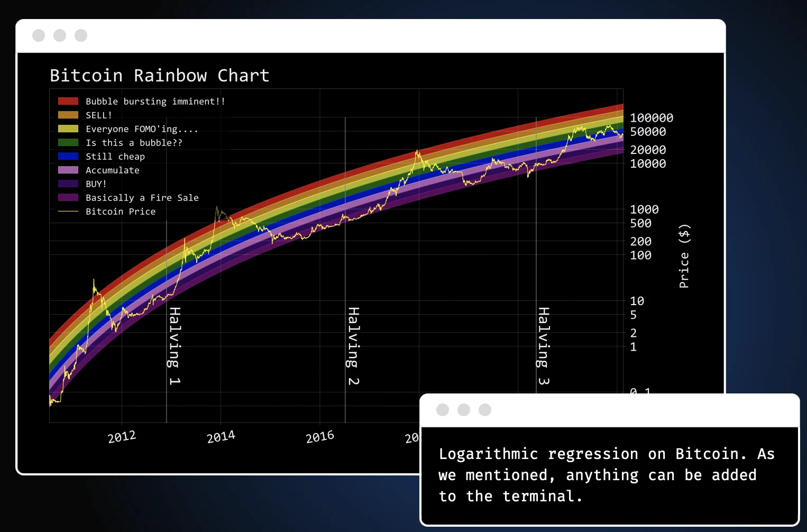Click the 500 price axis tick
807x532 pixels.
(x=640, y=223)
